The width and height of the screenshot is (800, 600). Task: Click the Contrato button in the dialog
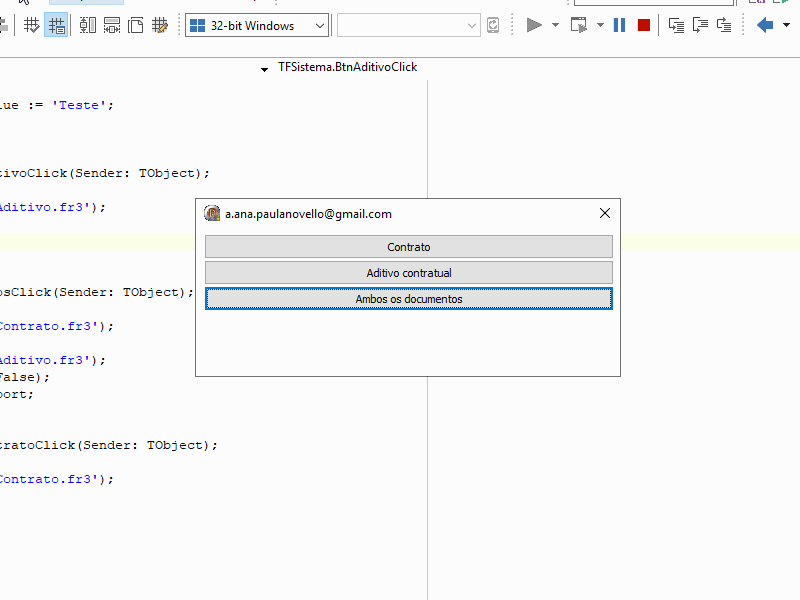click(x=409, y=247)
